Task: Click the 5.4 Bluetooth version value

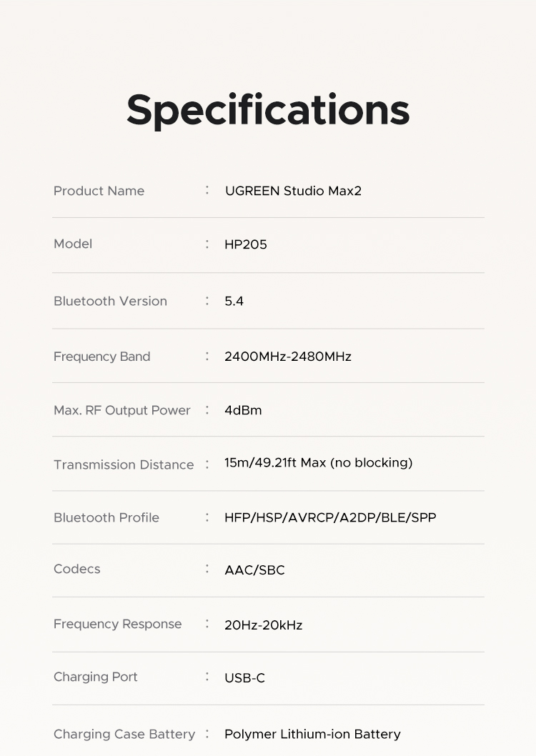Action: [234, 301]
